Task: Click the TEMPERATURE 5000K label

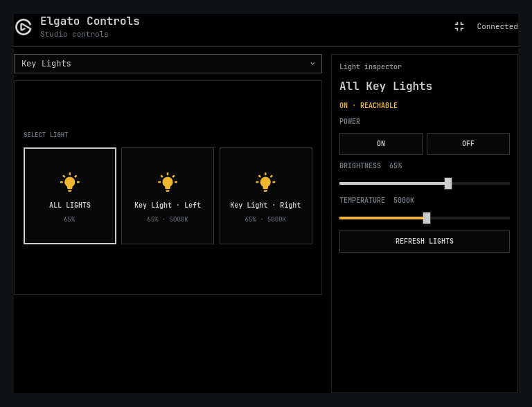Action: pyautogui.click(x=377, y=201)
